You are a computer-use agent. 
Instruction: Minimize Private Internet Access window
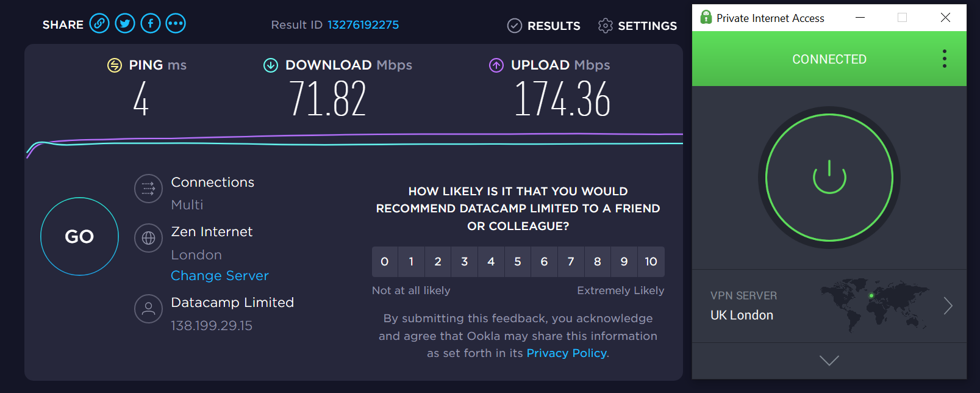(x=860, y=18)
